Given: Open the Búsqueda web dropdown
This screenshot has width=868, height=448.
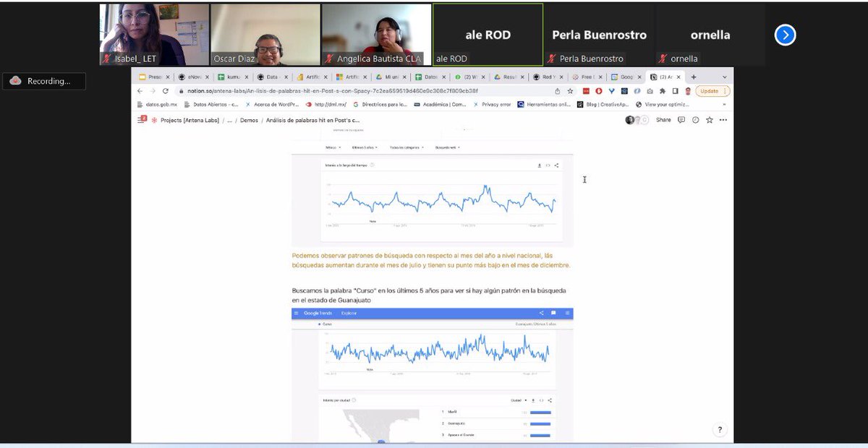Looking at the screenshot, I should pyautogui.click(x=448, y=147).
